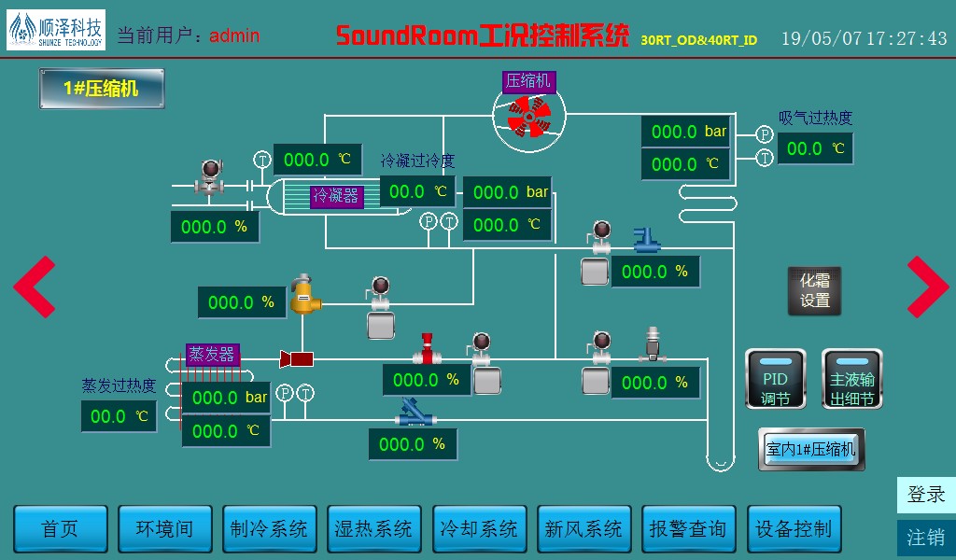Switch to the 制冷系统 tab
Viewport: 956px width, 560px height.
pos(269,529)
